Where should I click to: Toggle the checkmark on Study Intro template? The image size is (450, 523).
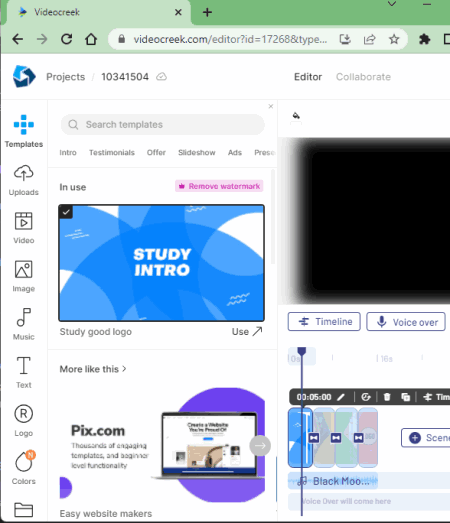[x=66, y=212]
